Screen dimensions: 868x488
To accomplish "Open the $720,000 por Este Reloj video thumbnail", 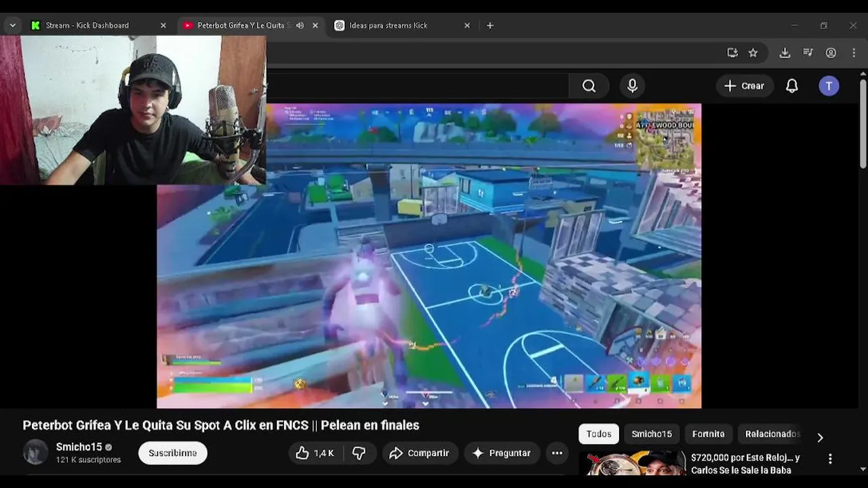I will click(x=633, y=464).
